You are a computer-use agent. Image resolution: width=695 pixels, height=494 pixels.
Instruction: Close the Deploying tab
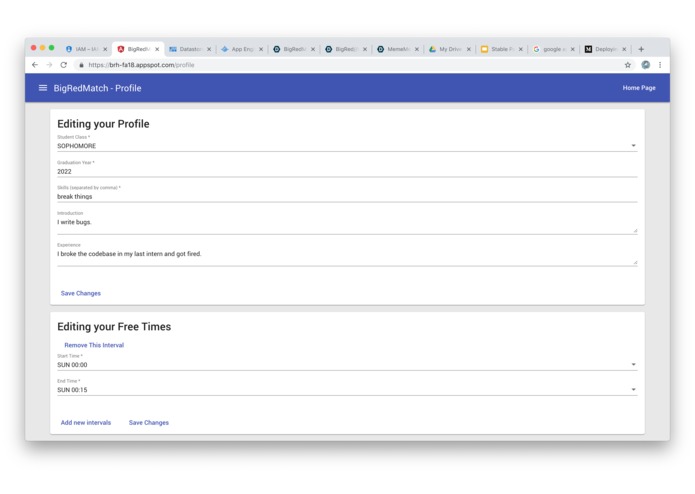(624, 49)
